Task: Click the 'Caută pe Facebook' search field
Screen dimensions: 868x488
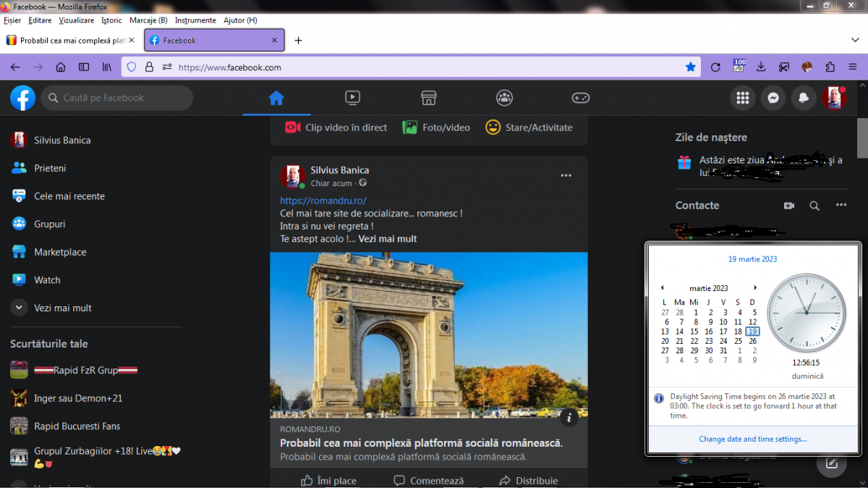Action: point(116,98)
